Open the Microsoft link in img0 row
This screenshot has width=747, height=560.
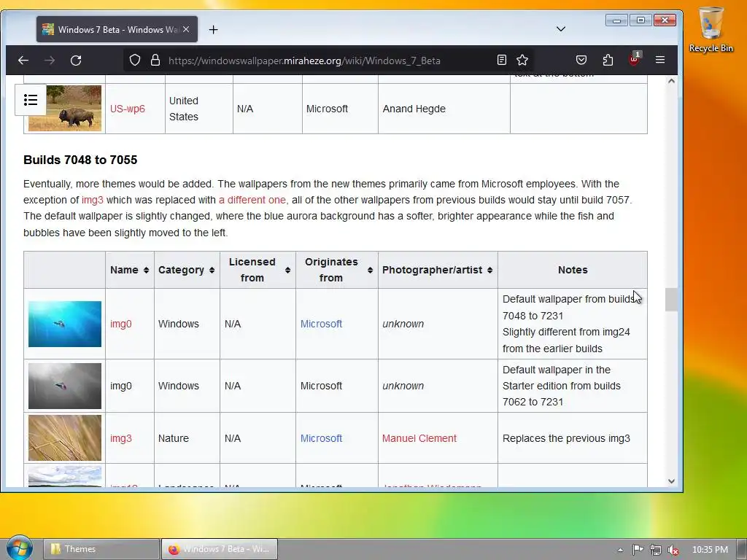[x=321, y=324]
